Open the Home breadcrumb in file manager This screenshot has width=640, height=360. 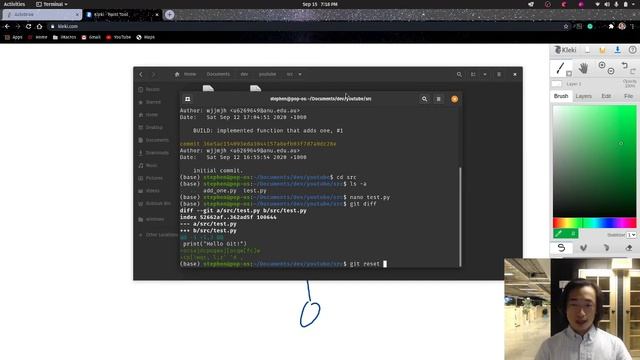(185, 74)
